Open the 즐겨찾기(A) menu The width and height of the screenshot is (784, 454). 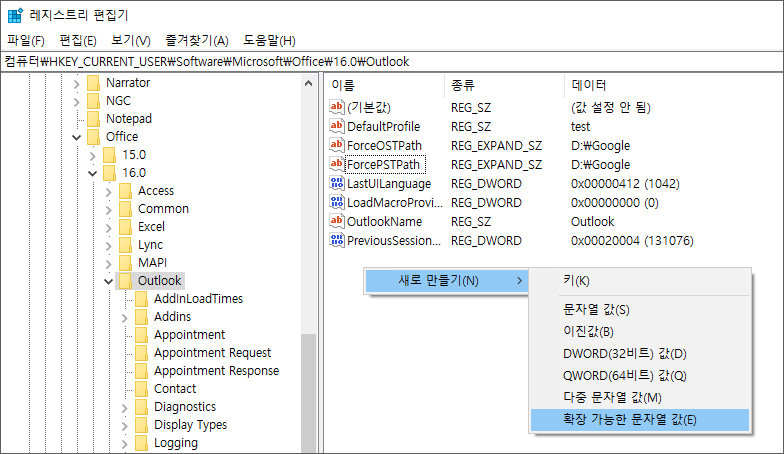[197, 40]
